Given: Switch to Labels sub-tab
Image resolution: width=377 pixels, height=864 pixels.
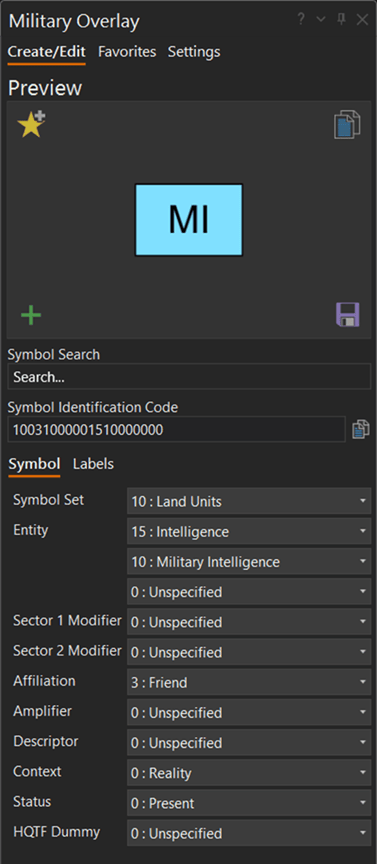Looking at the screenshot, I should [93, 464].
